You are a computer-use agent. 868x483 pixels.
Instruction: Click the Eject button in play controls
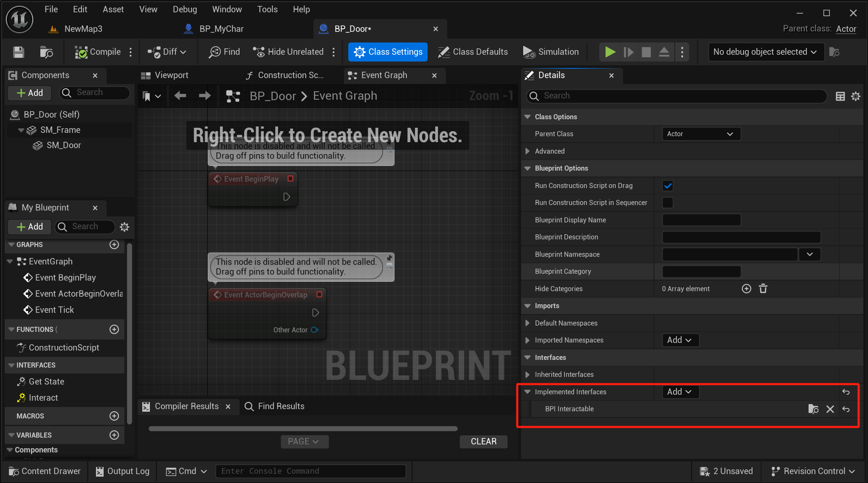click(664, 52)
